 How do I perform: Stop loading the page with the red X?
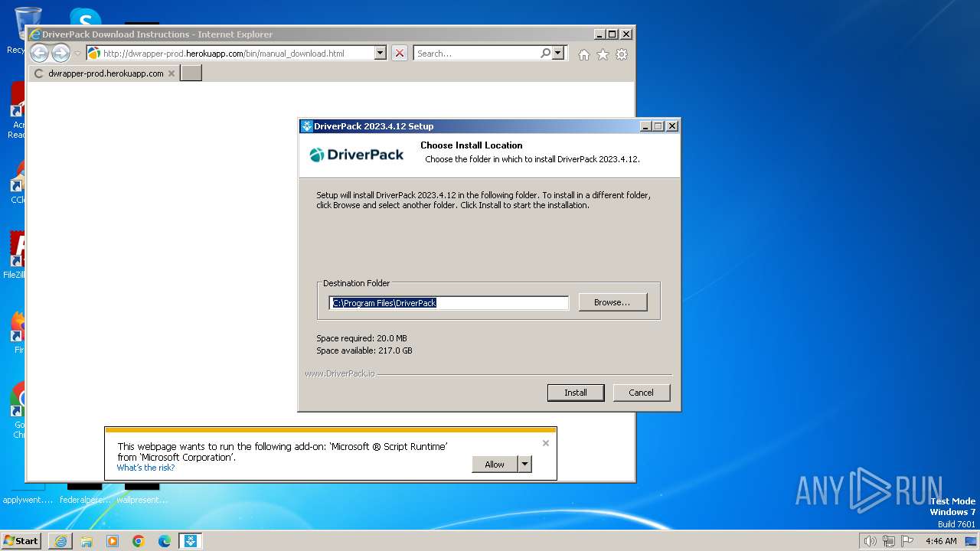click(400, 54)
